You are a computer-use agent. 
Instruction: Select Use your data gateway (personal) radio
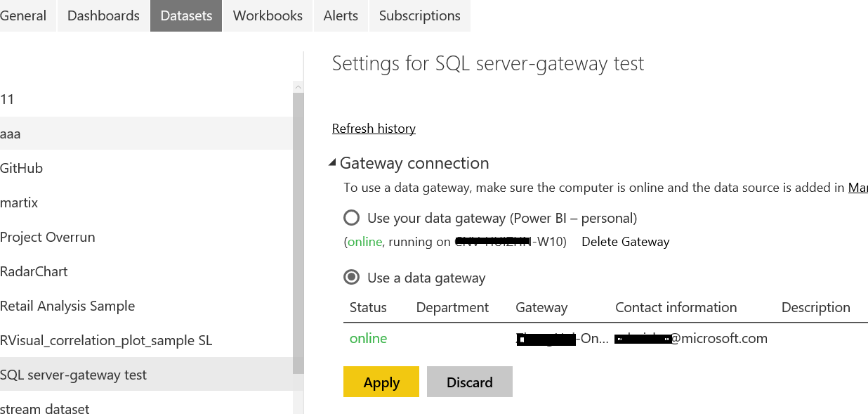tap(352, 218)
